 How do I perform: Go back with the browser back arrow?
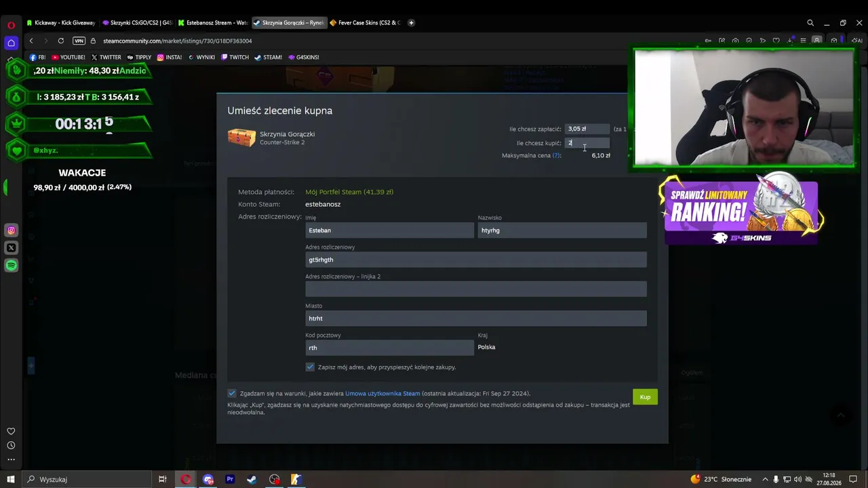31,41
